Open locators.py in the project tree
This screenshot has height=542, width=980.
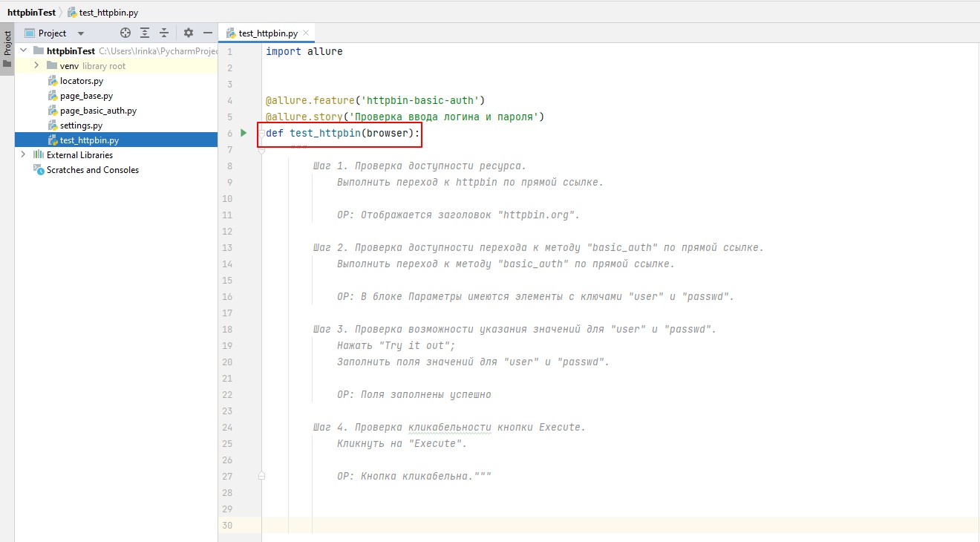click(x=81, y=81)
